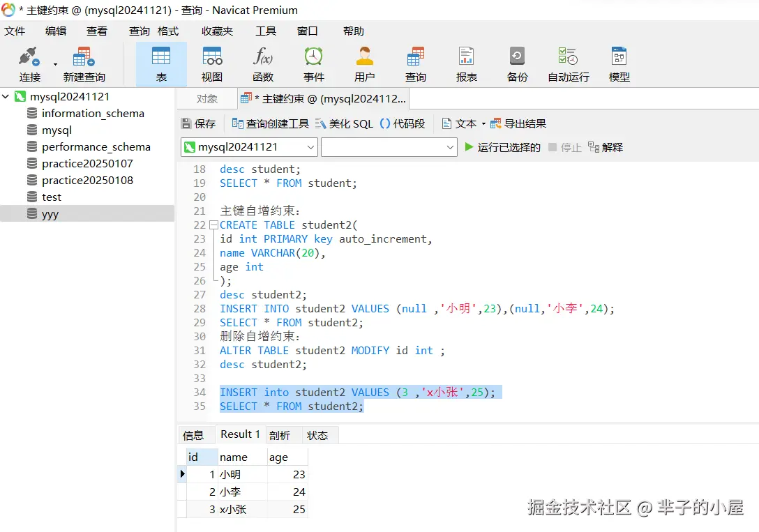Open the 编辑 menu
The height and width of the screenshot is (532, 759).
click(x=56, y=31)
